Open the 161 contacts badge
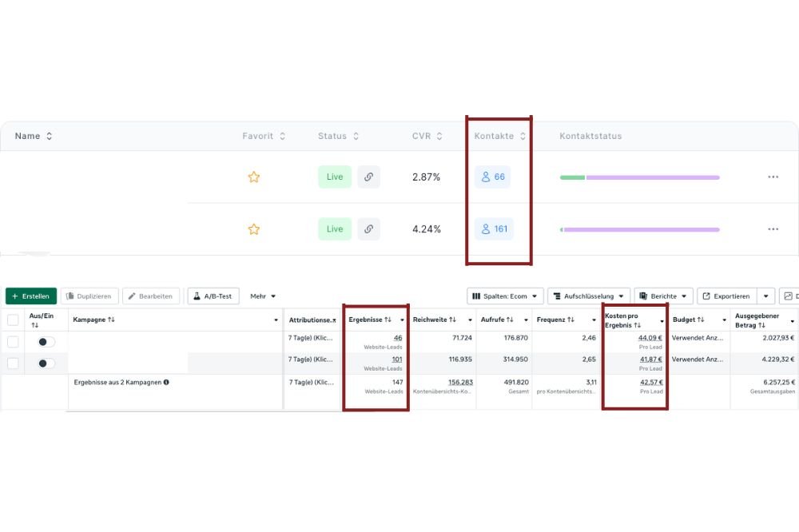Image resolution: width=799 pixels, height=532 pixels. pyautogui.click(x=493, y=229)
